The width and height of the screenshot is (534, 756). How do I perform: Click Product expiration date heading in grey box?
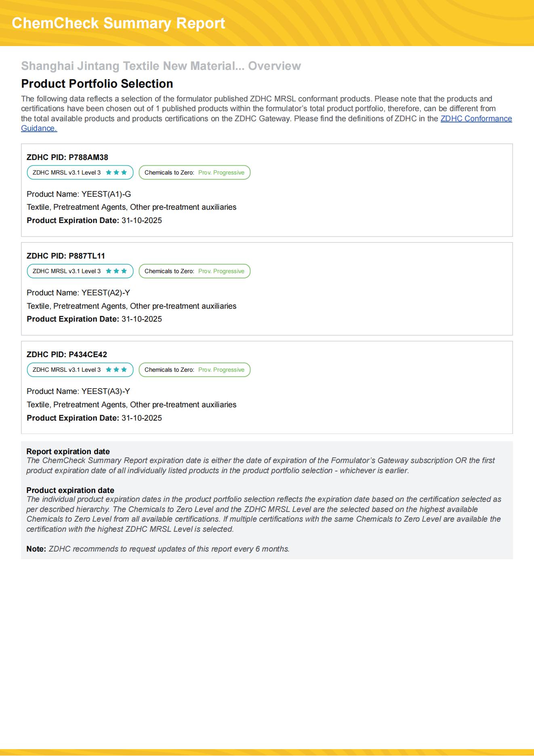[x=70, y=490]
